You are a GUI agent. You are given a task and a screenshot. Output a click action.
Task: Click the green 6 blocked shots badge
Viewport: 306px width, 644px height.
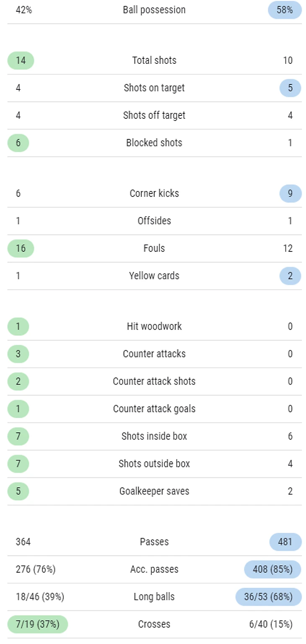18,143
